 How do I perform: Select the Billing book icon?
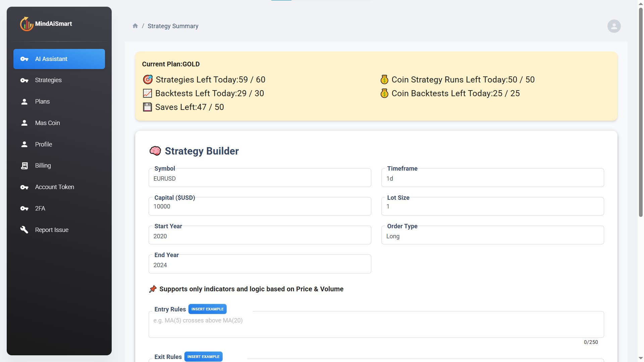tap(24, 166)
